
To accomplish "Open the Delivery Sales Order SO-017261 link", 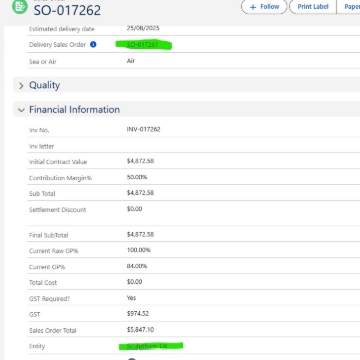I will pos(143,45).
